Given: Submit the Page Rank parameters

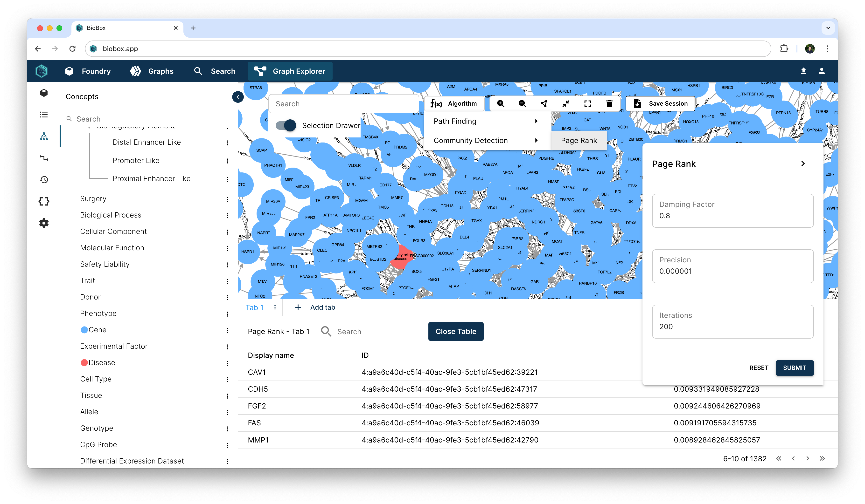Looking at the screenshot, I should point(794,368).
